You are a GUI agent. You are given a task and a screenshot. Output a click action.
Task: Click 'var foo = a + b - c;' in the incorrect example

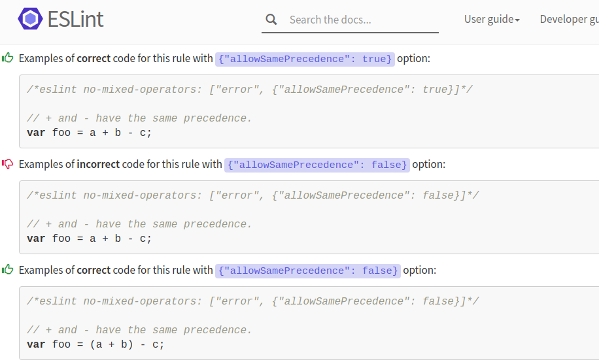(89, 239)
